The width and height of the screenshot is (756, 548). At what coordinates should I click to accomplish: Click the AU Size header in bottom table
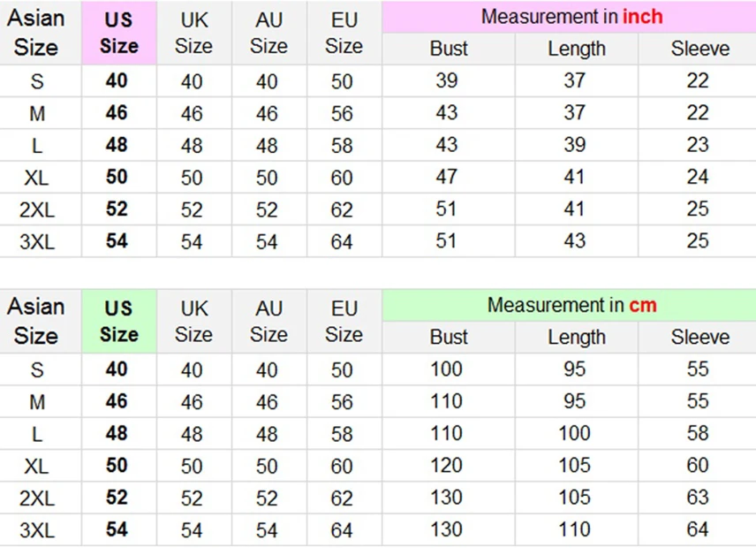tap(268, 321)
